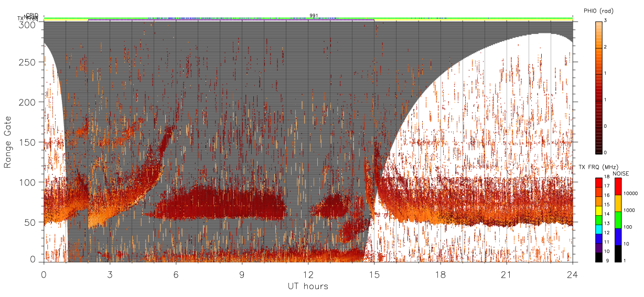
Task: Click the green CPID bar above the plot
Action: (308, 18)
